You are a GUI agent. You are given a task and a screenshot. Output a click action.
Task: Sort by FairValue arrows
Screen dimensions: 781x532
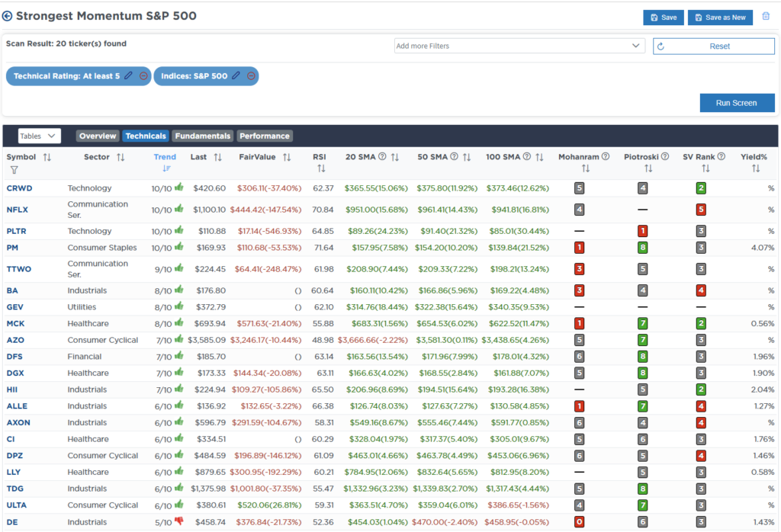(x=287, y=157)
